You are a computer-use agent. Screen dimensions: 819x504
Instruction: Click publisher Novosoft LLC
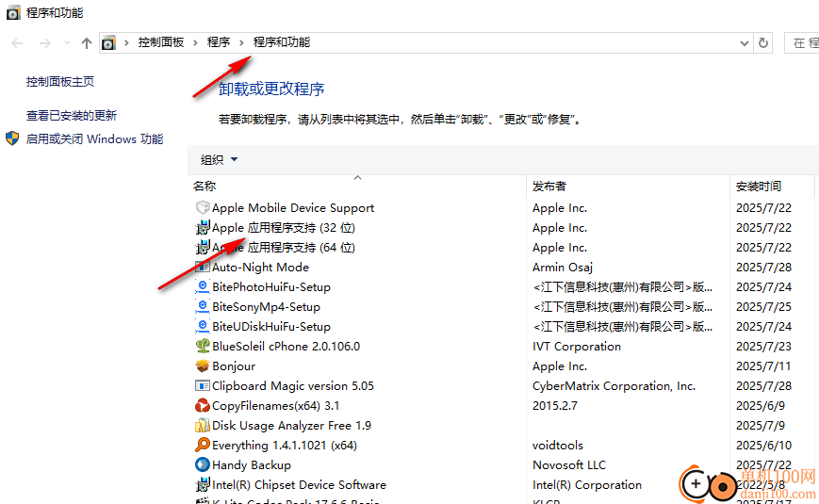coord(569,464)
